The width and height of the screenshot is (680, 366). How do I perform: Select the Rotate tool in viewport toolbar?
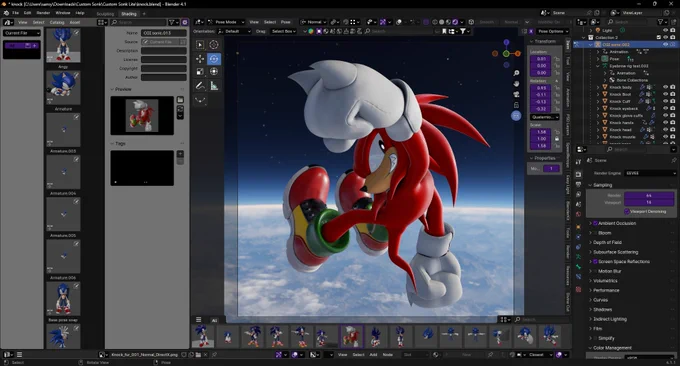click(214, 59)
